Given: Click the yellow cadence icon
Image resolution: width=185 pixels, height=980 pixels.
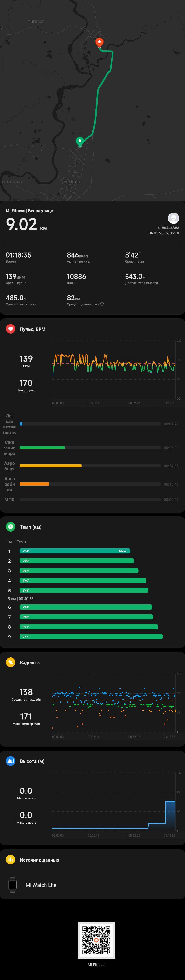Looking at the screenshot, I should (11, 662).
